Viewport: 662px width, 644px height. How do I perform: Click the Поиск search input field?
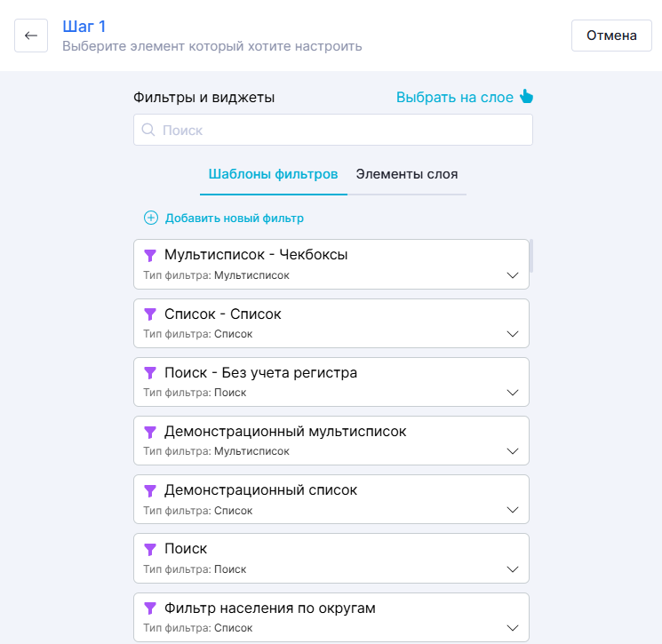tap(342, 130)
